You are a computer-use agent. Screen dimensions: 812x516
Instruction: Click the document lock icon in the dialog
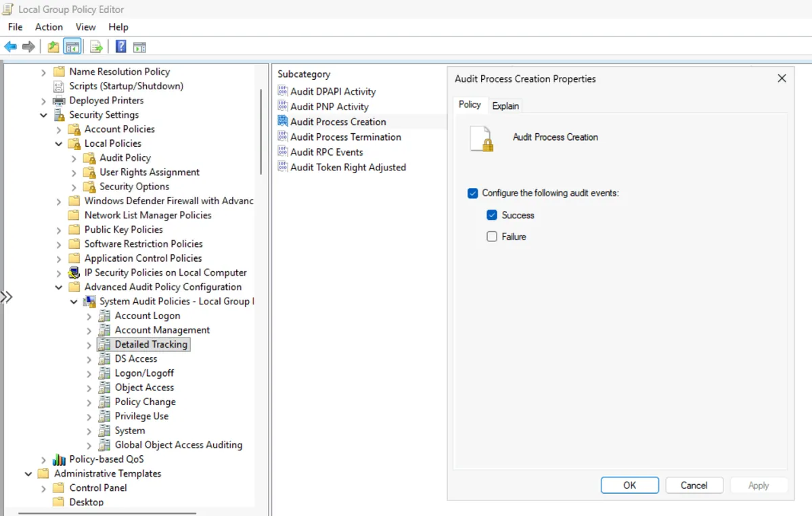pos(482,139)
